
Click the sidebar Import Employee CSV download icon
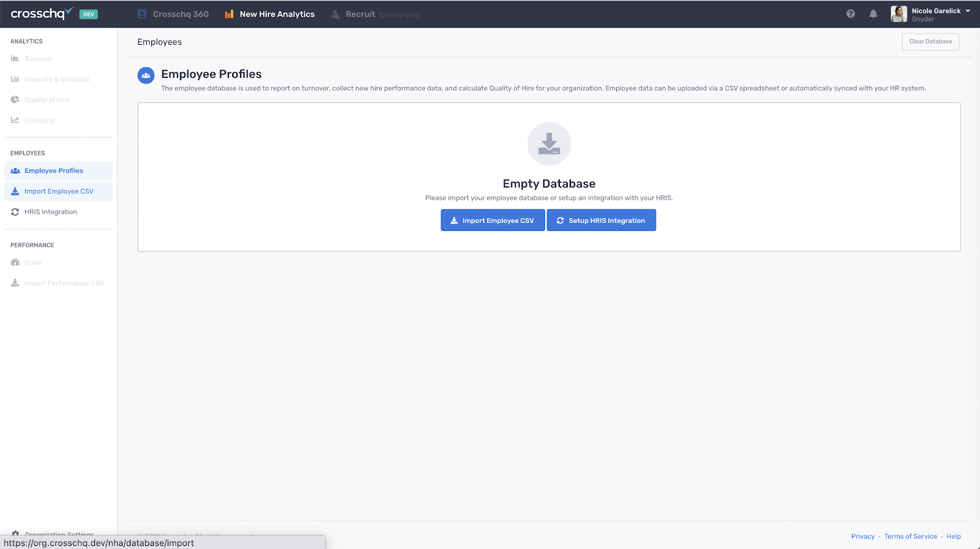pyautogui.click(x=15, y=191)
